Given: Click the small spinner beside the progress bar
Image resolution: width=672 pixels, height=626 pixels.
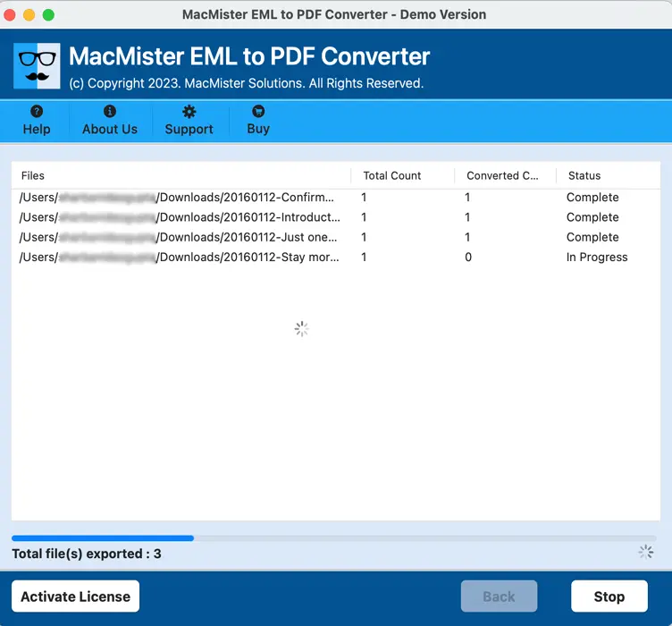Looking at the screenshot, I should 645,552.
